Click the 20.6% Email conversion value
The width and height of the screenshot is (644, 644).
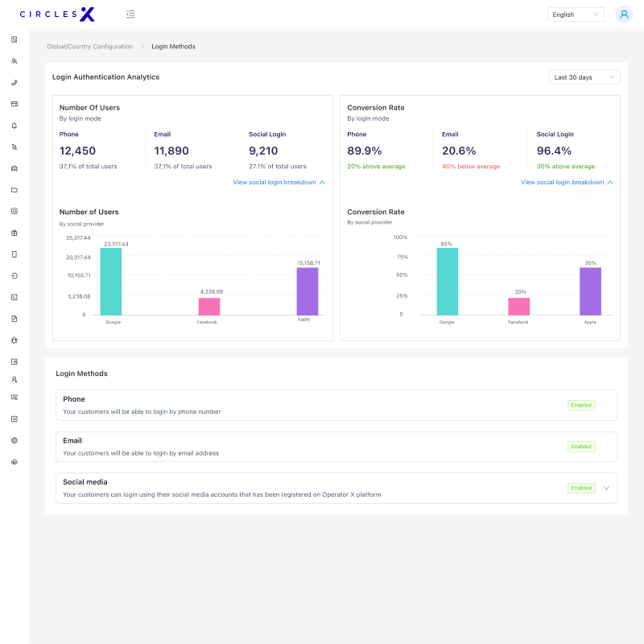pyautogui.click(x=459, y=151)
